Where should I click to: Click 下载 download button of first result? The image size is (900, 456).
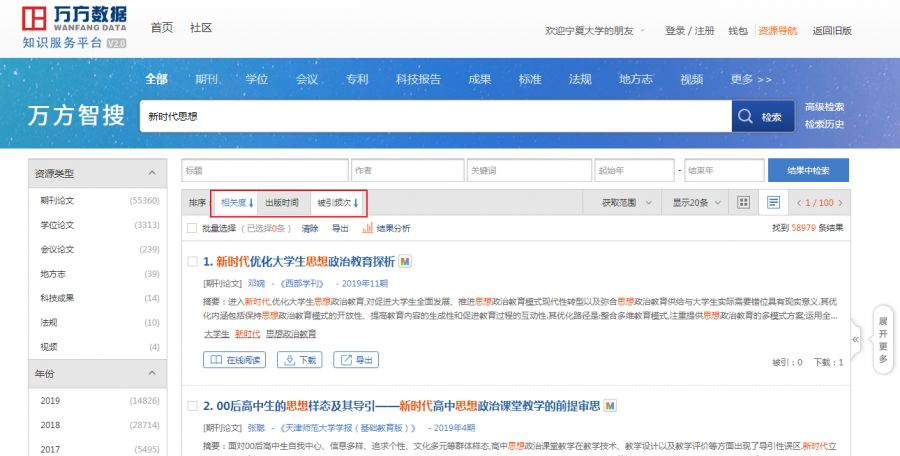pyautogui.click(x=300, y=359)
